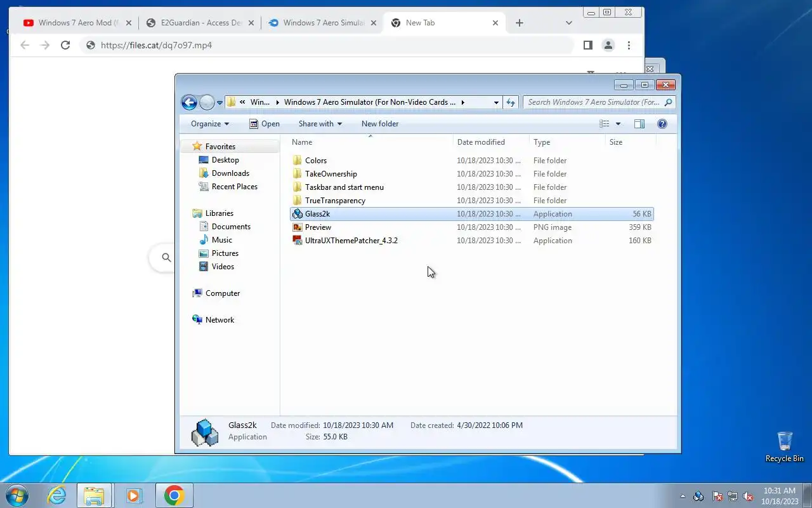
Task: Expand the address bar history dropdown
Action: (x=496, y=102)
